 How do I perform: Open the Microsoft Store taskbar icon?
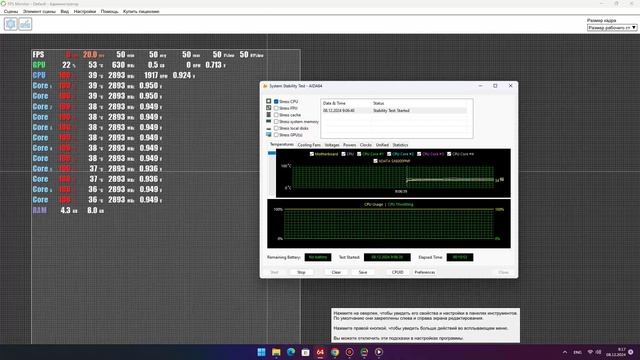pyautogui.click(x=305, y=352)
